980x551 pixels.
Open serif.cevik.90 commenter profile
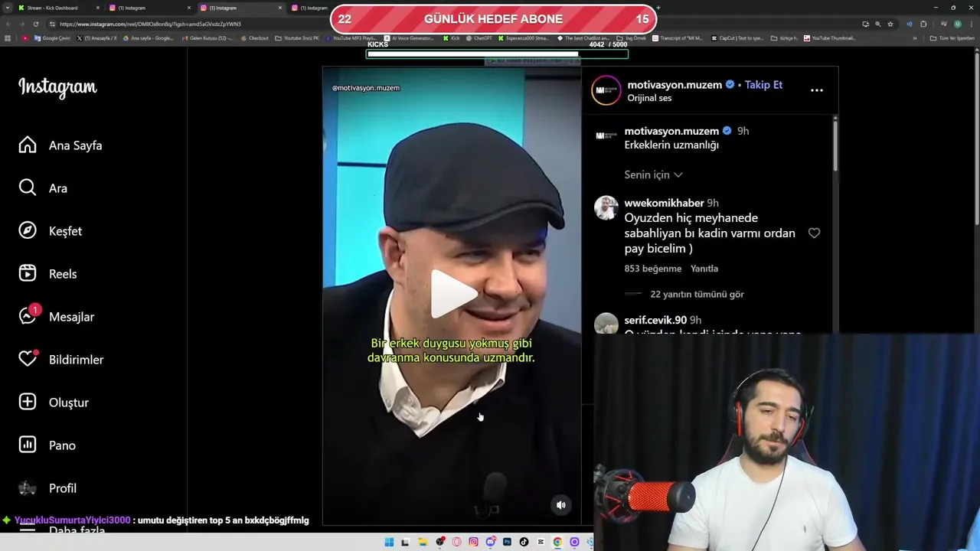point(655,320)
